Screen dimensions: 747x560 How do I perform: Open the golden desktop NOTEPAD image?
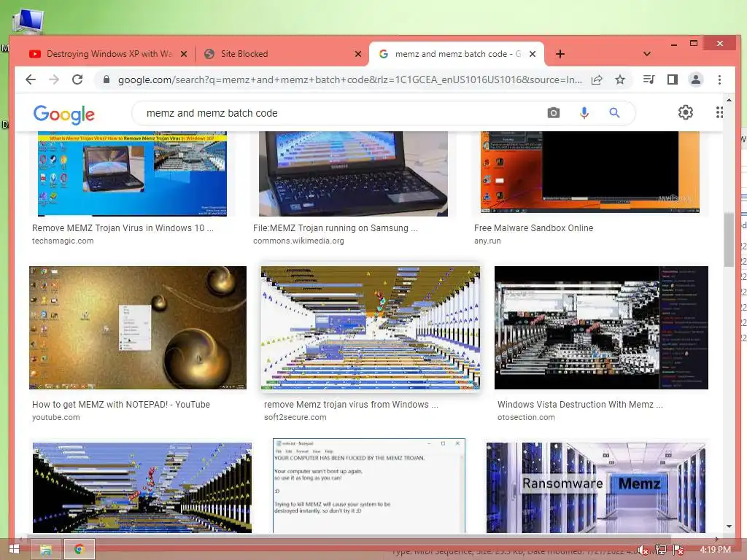pyautogui.click(x=138, y=327)
